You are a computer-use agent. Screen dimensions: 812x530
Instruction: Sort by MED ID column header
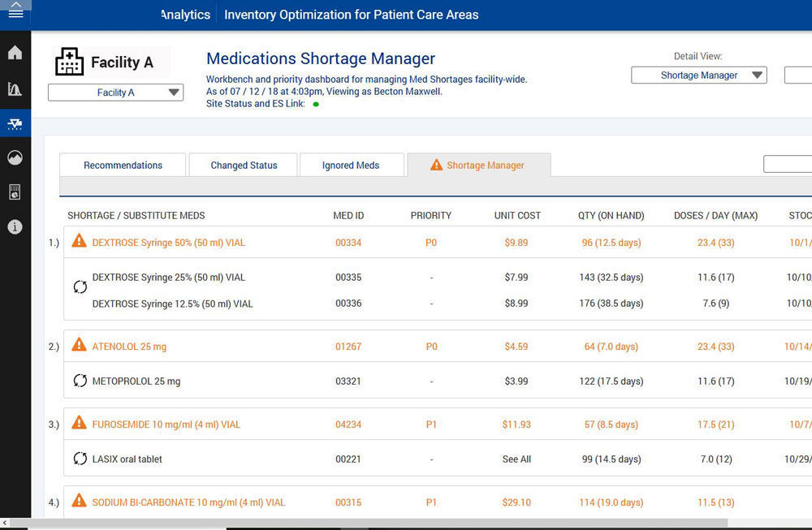point(348,215)
